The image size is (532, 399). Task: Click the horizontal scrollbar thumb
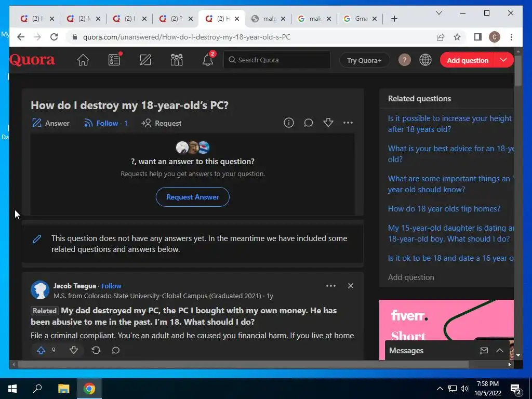tap(243, 364)
